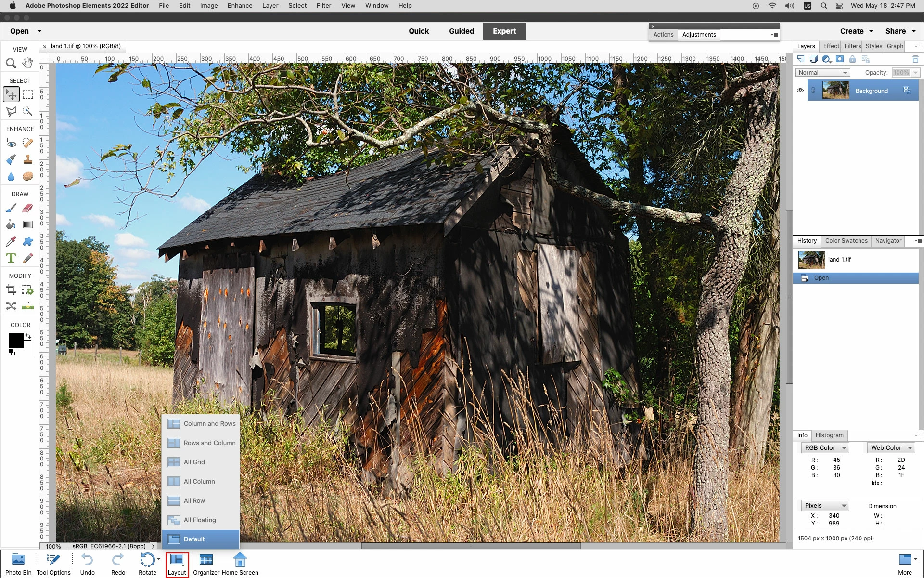Activate the Type tool
Viewport: 924px width, 578px height.
tap(11, 259)
